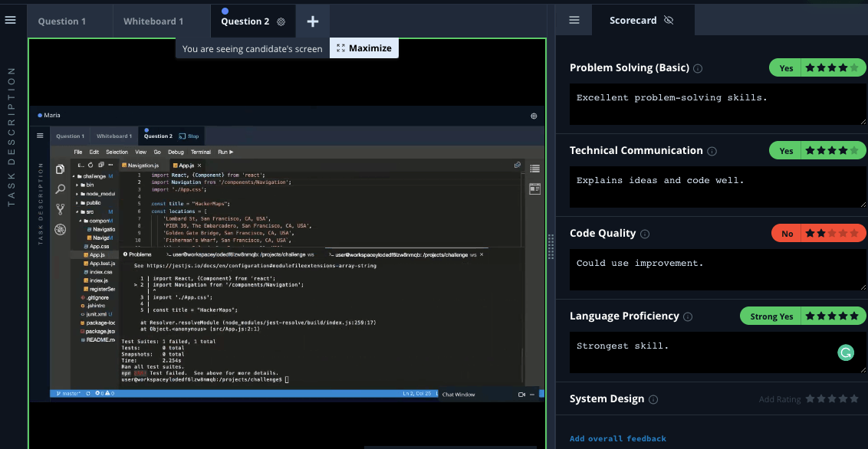Open Search icon in candidate's activity bar
The width and height of the screenshot is (868, 449).
click(x=61, y=190)
